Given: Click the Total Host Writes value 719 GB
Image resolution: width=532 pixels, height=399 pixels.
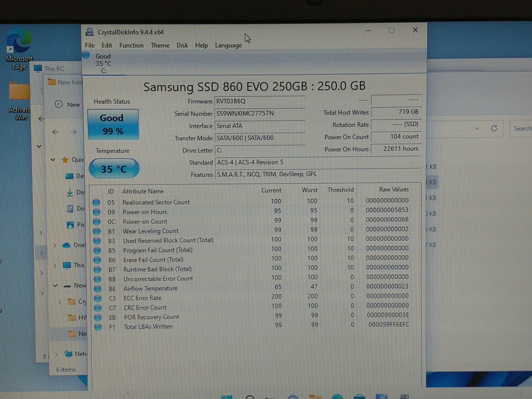Looking at the screenshot, I should [396, 112].
